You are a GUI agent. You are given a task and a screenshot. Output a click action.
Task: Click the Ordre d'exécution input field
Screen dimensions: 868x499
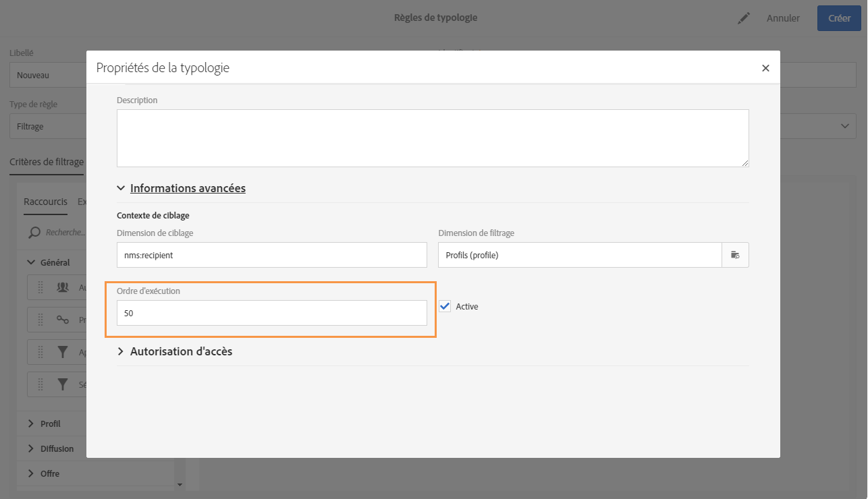point(271,313)
